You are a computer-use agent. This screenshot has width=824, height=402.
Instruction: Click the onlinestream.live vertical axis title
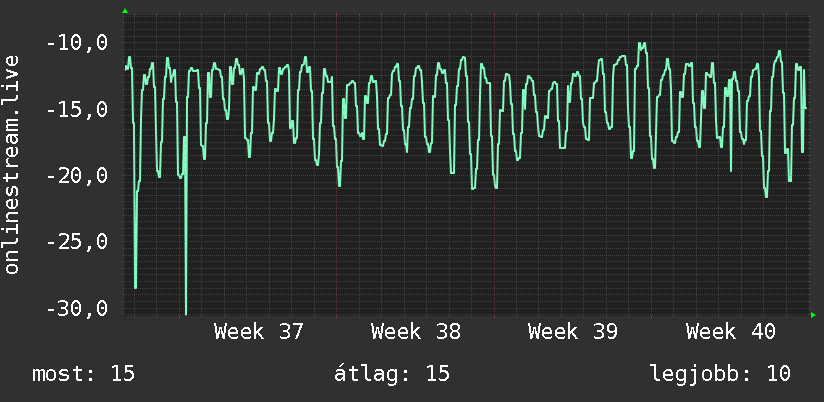[x=12, y=164]
